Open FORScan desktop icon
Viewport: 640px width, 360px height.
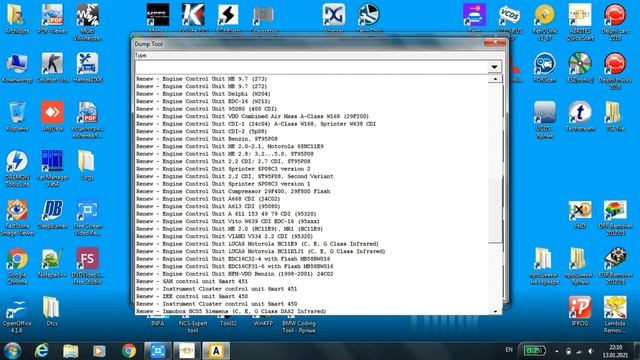(x=544, y=67)
